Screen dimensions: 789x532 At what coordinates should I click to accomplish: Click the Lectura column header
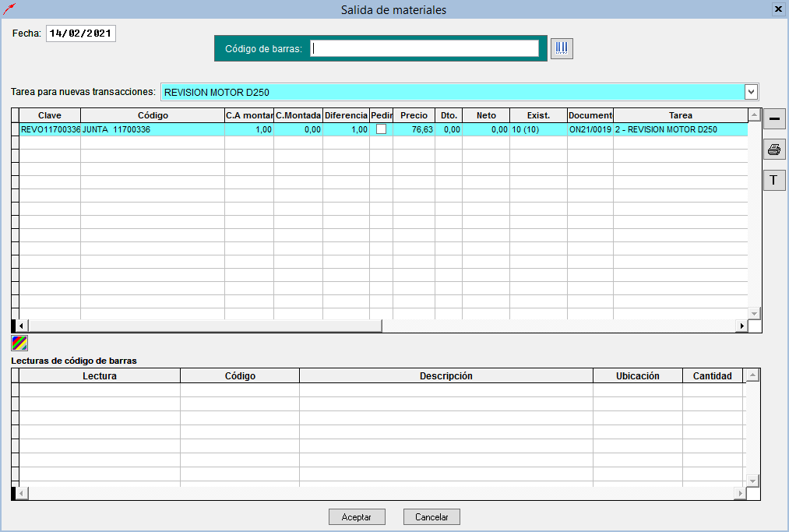100,376
